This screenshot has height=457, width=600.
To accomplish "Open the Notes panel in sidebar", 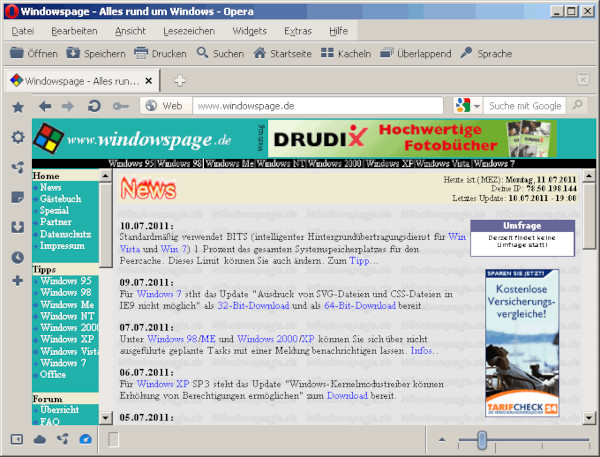I will [17, 197].
